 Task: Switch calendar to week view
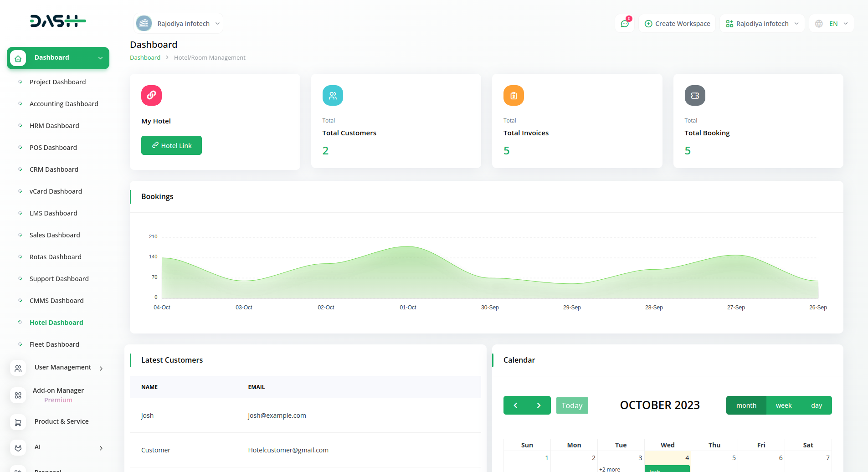[x=783, y=405]
